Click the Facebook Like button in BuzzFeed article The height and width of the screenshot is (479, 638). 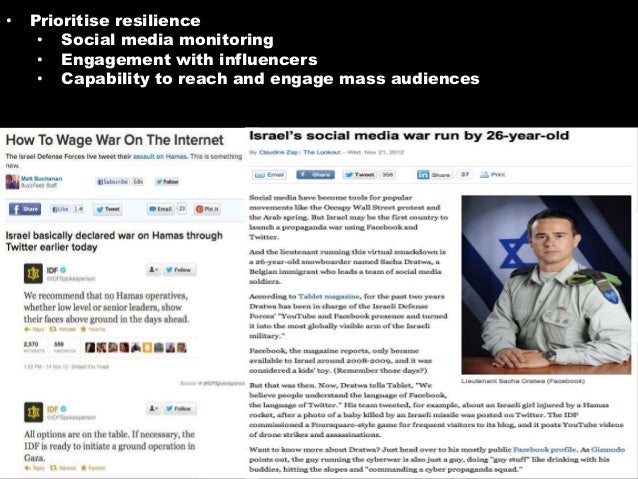point(60,209)
